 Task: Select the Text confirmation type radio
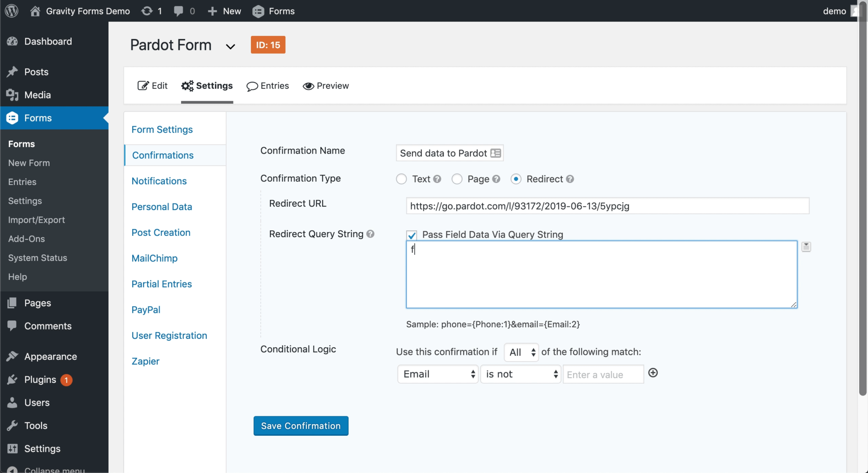401,179
